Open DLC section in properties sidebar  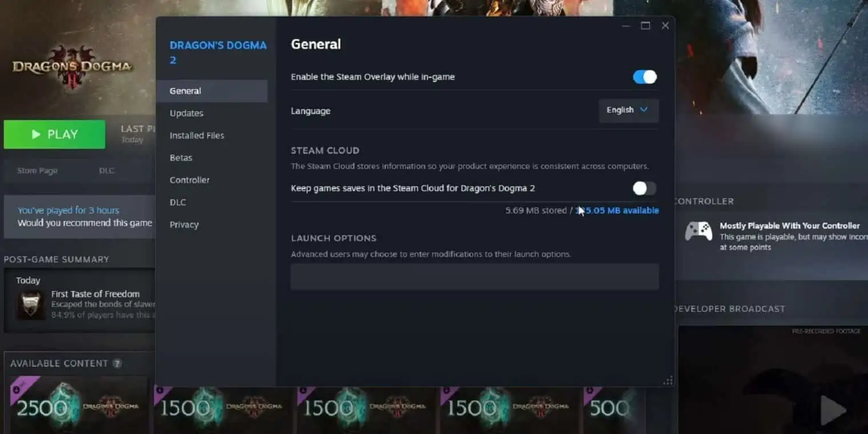click(x=177, y=202)
